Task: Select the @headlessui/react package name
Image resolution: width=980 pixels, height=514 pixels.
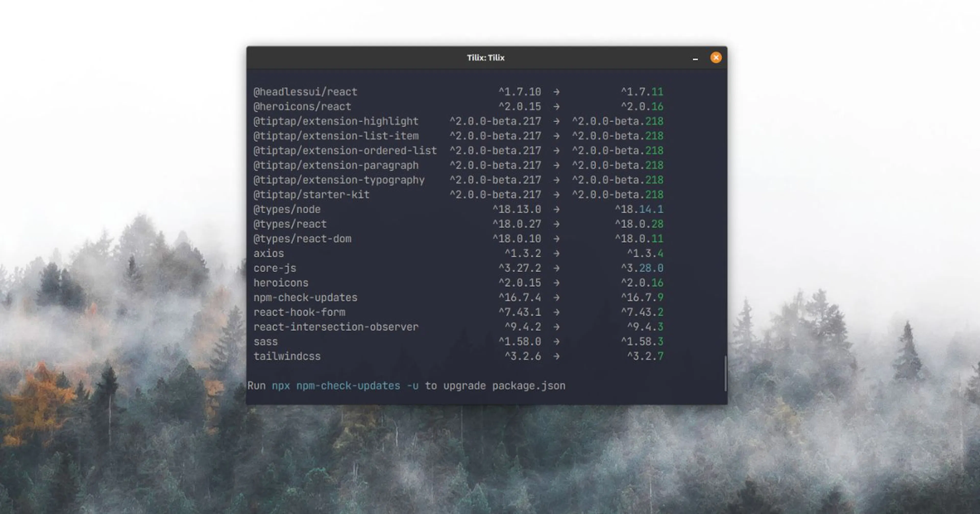Action: tap(305, 92)
